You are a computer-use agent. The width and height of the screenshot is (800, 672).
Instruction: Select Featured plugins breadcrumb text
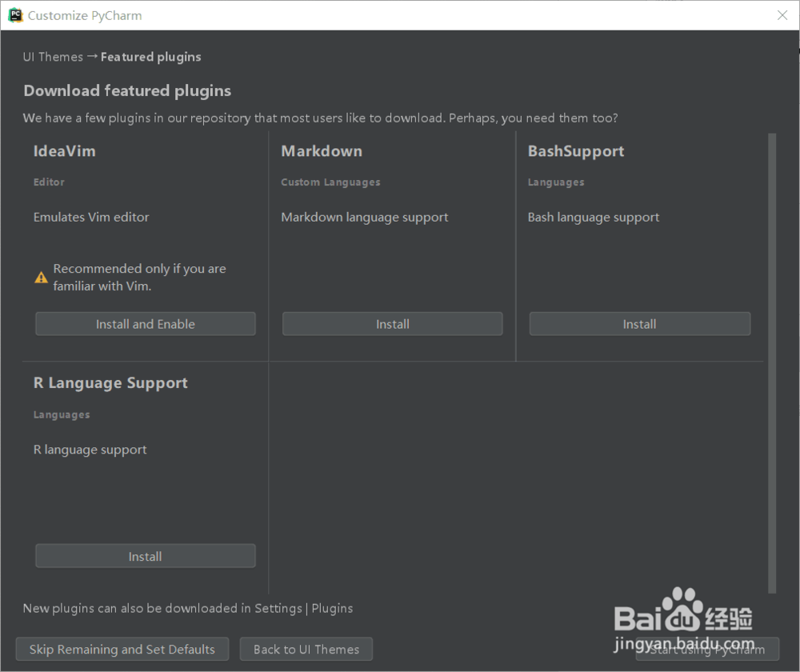[150, 57]
